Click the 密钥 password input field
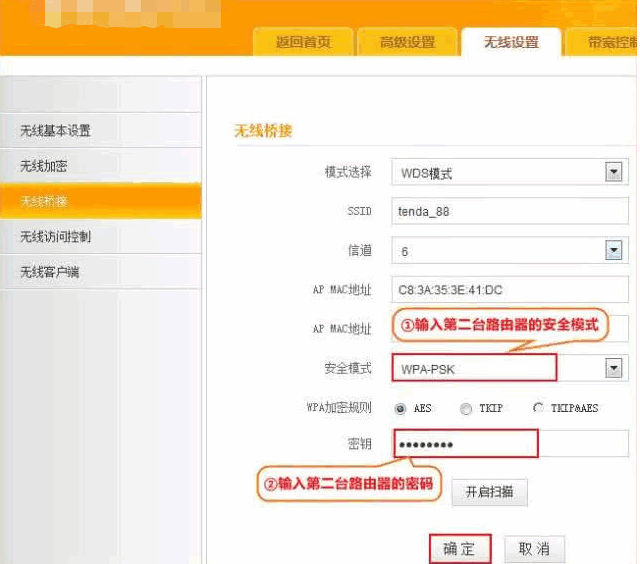This screenshot has height=564, width=640. [x=510, y=443]
